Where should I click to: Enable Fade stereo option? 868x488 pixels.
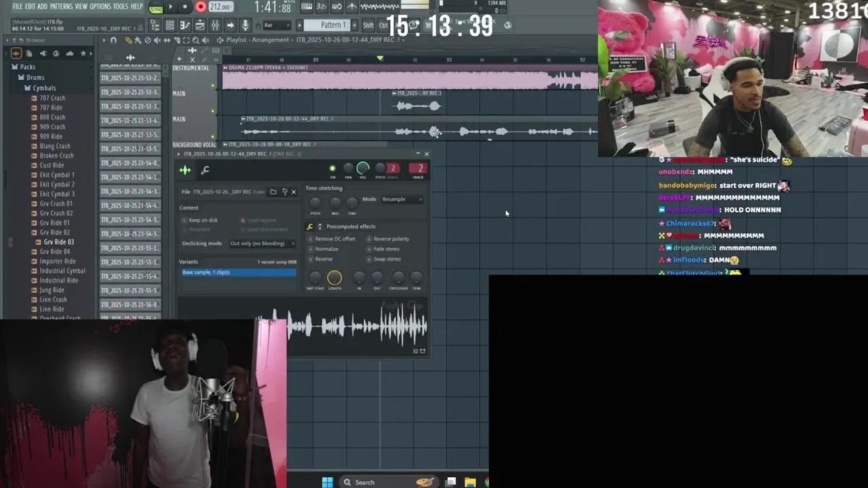(x=383, y=249)
